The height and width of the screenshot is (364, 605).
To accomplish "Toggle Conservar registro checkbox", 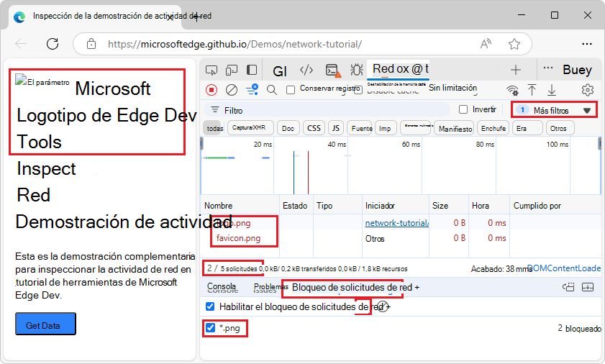I will click(x=291, y=90).
